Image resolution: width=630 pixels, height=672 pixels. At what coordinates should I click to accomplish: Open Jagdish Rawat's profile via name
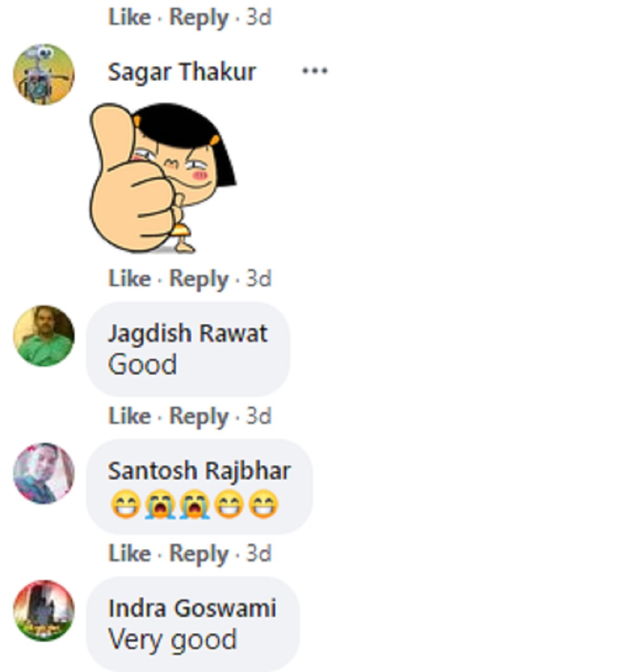pos(187,334)
